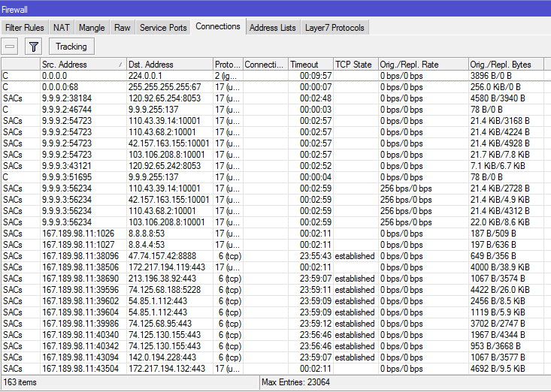The height and width of the screenshot is (392, 551).
Task: Open the Service Ports tab
Action: [163, 28]
